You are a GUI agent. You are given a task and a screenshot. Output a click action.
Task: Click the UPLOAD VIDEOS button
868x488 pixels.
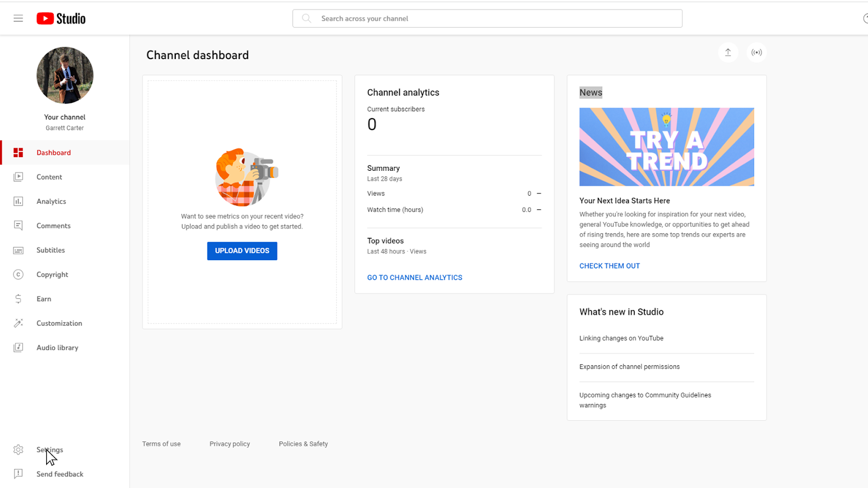242,251
